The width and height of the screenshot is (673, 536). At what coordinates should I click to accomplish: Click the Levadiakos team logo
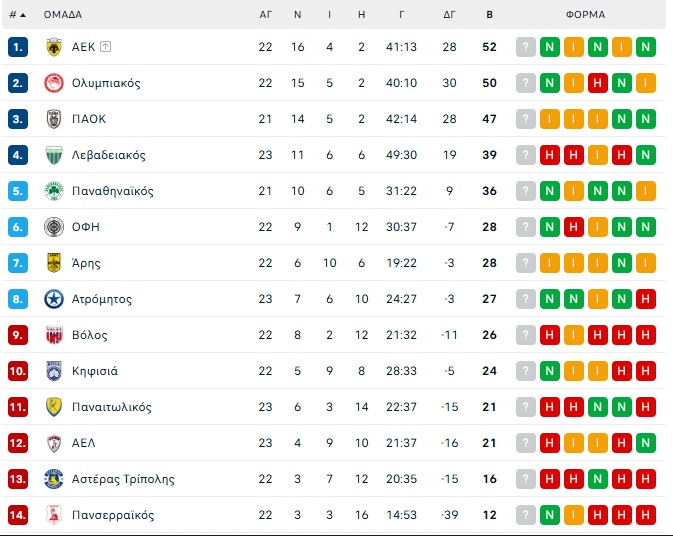54,155
